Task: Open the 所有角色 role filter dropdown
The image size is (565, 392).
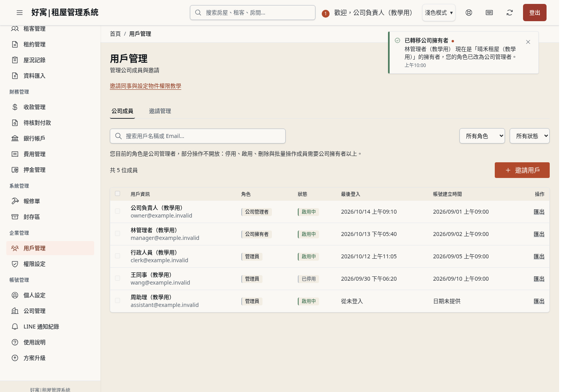Action: coord(482,136)
